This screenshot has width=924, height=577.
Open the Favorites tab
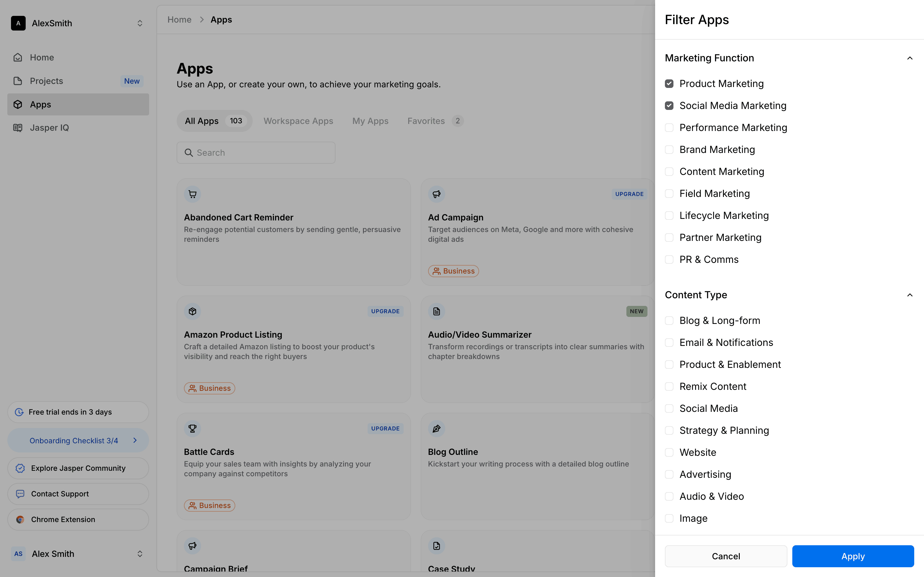click(426, 121)
